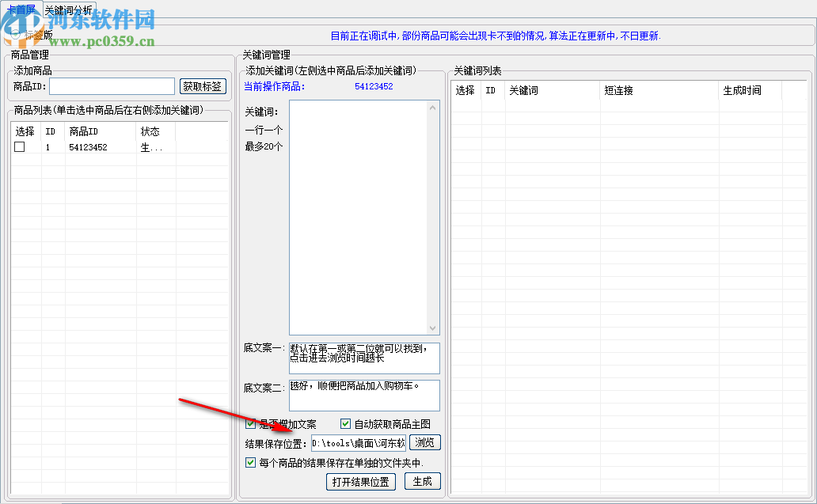Click the 打开结果位置 button
Image resolution: width=817 pixels, height=504 pixels.
click(x=360, y=482)
